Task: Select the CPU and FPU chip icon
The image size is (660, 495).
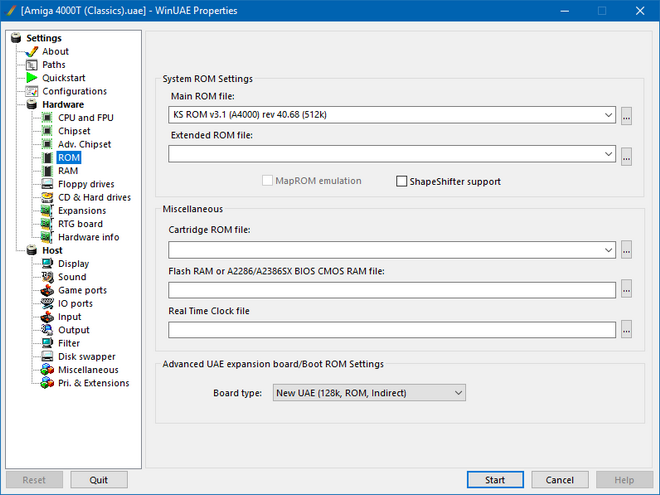Action: (48, 118)
